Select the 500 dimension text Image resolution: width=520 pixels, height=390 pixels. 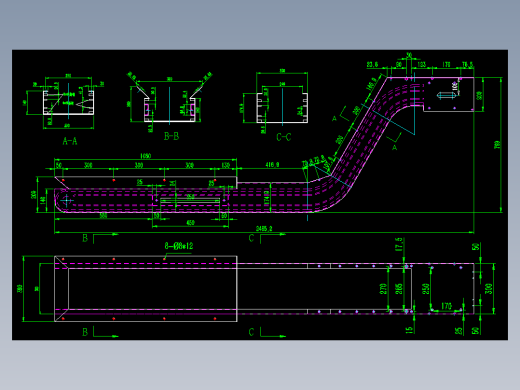[x=103, y=216]
